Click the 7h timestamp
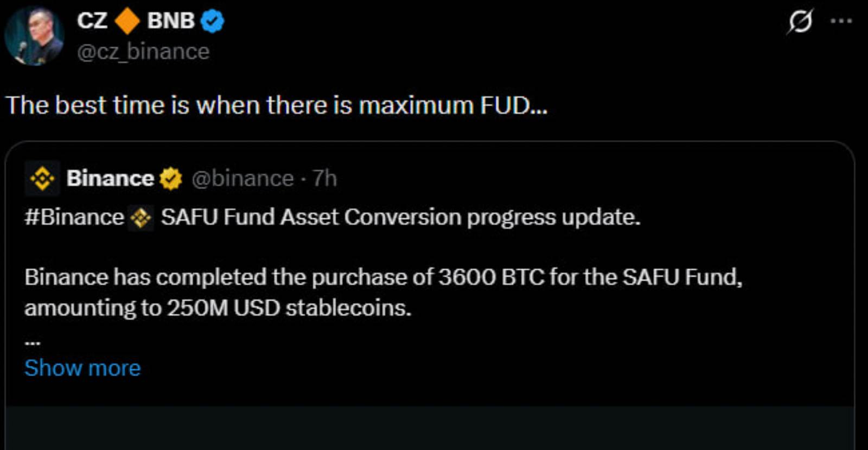This screenshot has width=868, height=450. [325, 179]
